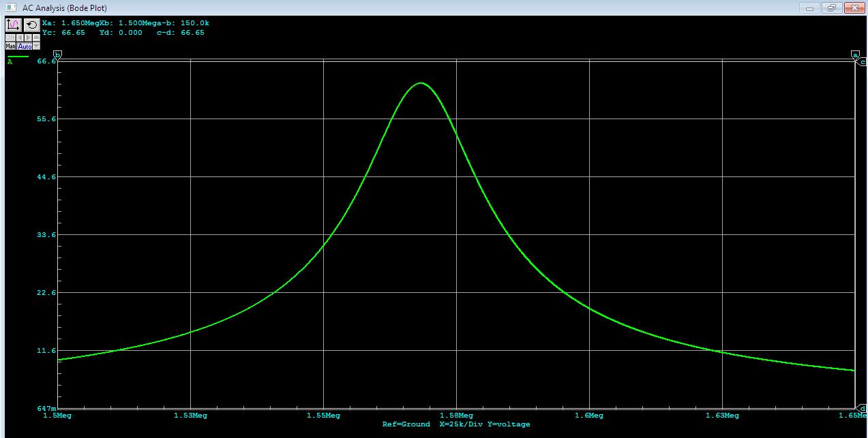Viewport: 868px width, 438px height.
Task: Click the 22.6 y-axis label
Action: click(46, 293)
